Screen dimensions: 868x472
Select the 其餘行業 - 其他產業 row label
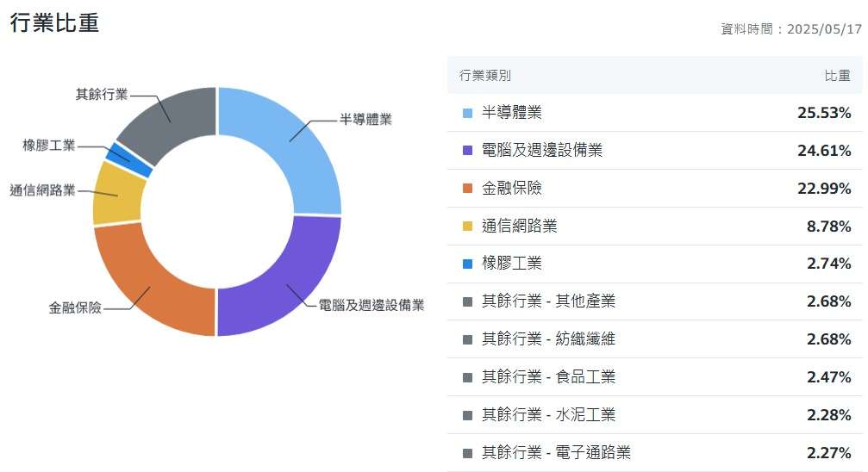tap(548, 301)
